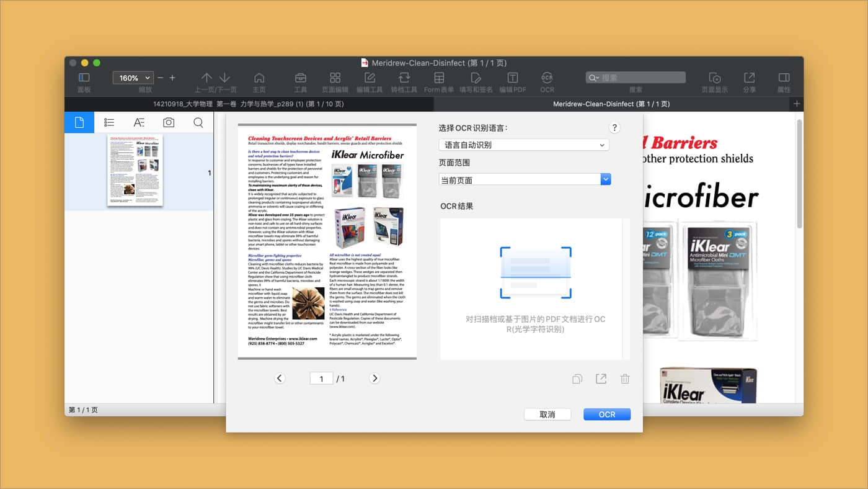This screenshot has height=489, width=868.
Task: Open 页面编辑 page editing tool
Action: (x=335, y=78)
